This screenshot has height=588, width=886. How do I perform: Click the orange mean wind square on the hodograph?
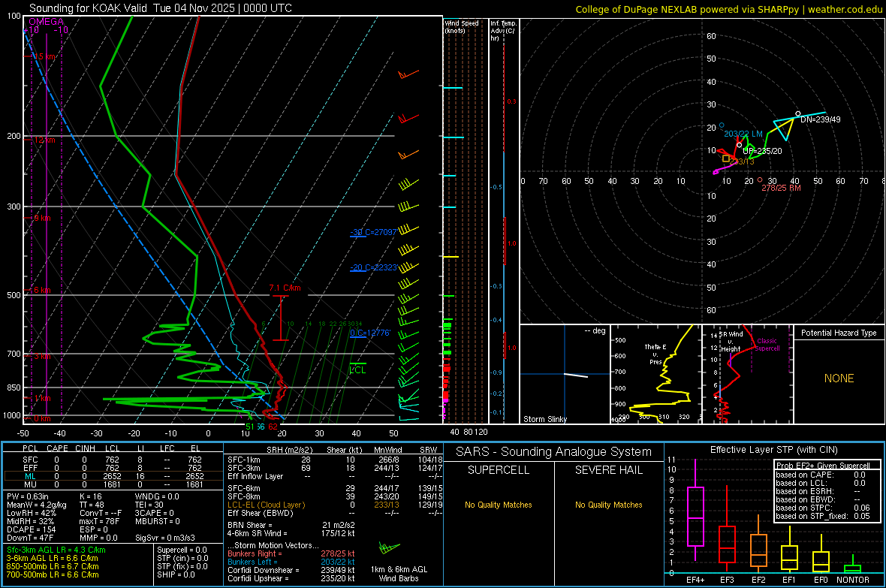(726, 159)
